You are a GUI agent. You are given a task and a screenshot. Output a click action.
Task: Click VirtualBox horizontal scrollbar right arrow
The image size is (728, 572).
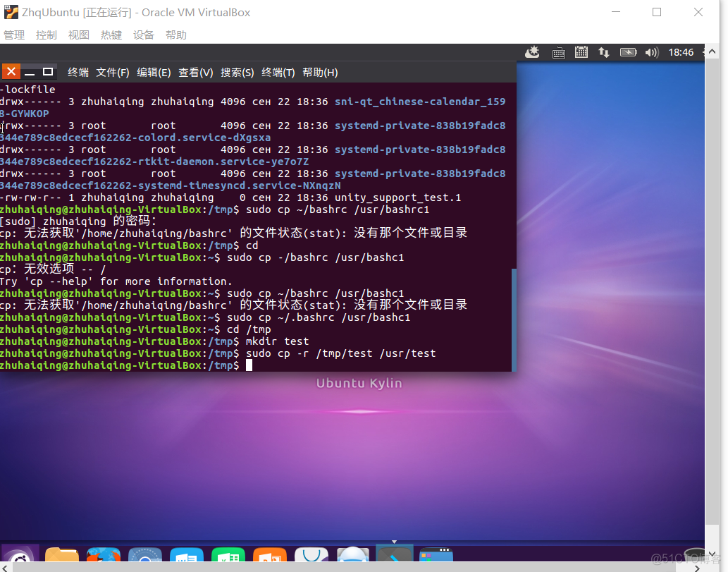697,567
